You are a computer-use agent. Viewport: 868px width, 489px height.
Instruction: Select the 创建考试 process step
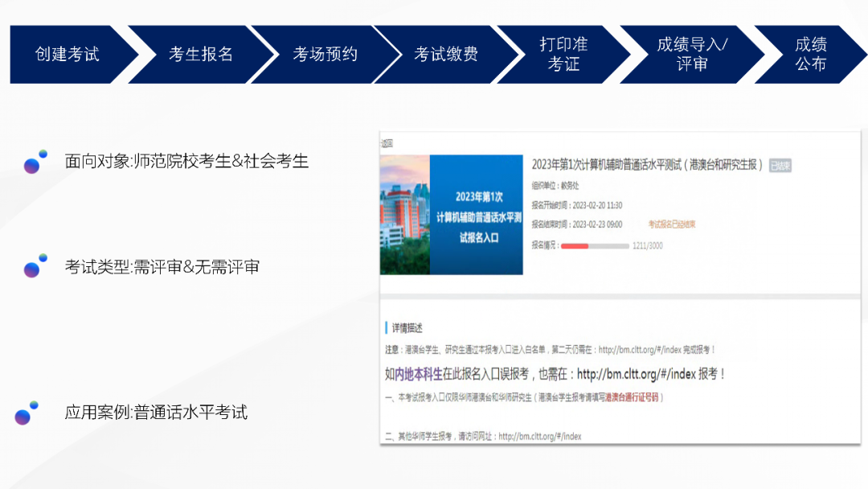tap(68, 55)
